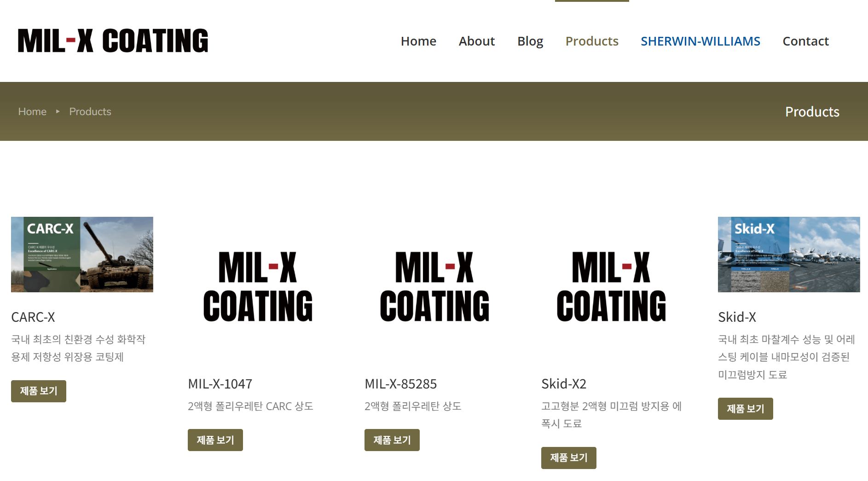View product via 제품 보기 under Skid-X2
Image resolution: width=868 pixels, height=481 pixels.
pos(568,458)
